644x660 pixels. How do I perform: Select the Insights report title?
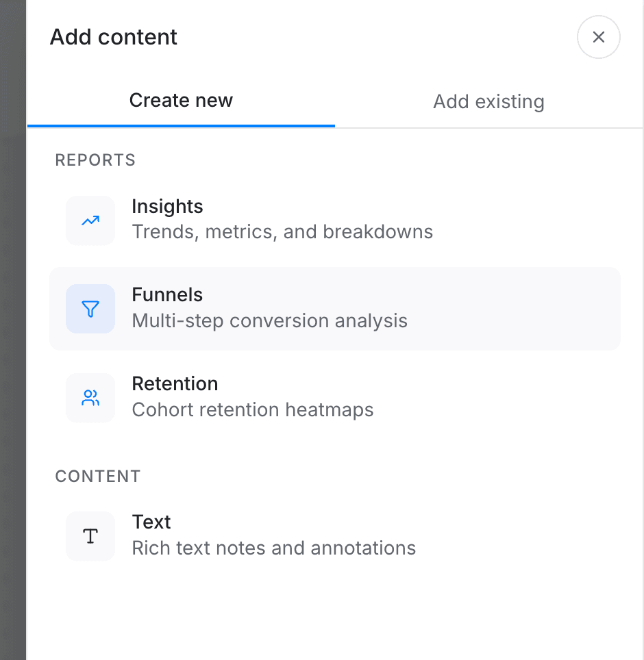167,206
